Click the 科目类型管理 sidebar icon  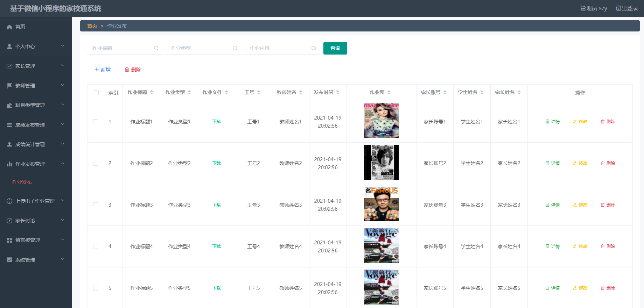9,105
